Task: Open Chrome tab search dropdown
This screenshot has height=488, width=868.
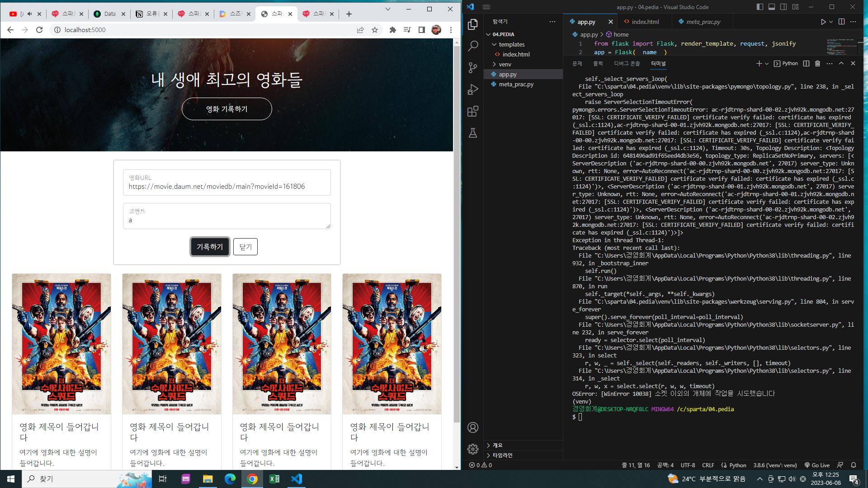Action: (x=387, y=9)
